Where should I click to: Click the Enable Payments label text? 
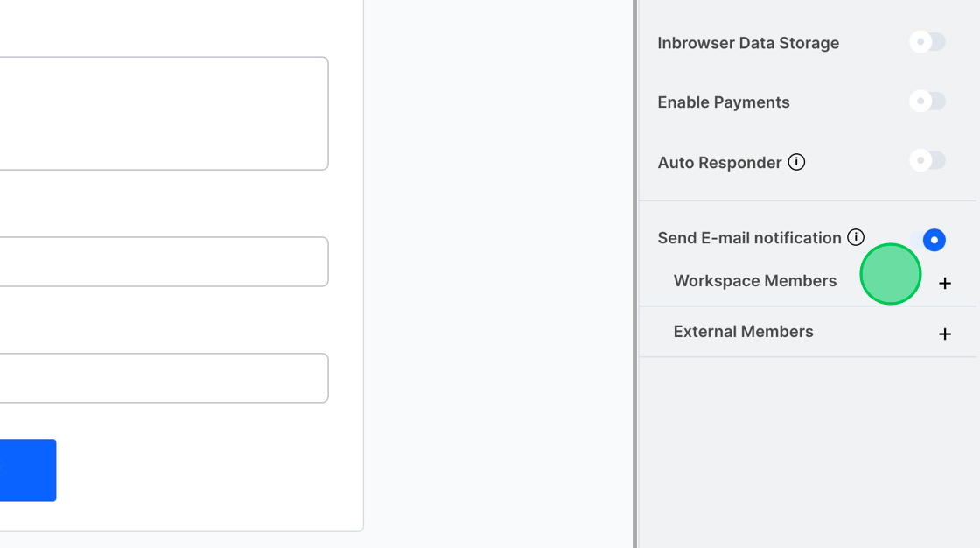pos(723,102)
